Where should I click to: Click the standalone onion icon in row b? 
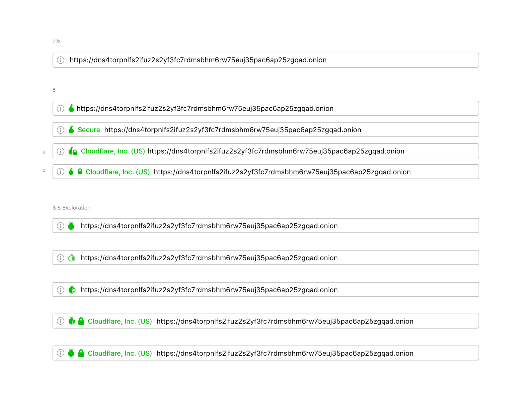click(x=71, y=172)
